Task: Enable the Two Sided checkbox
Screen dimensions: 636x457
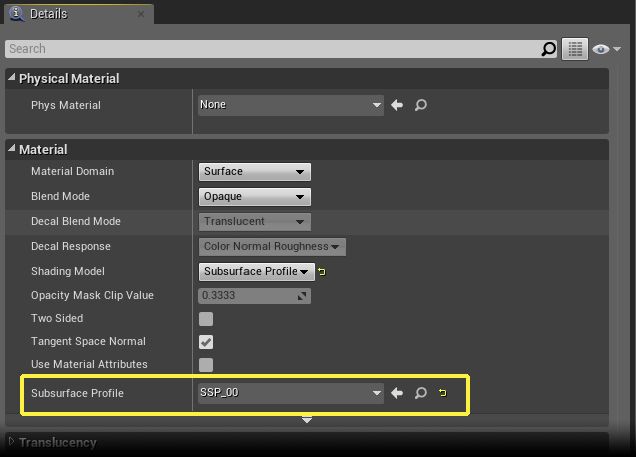Action: coord(206,319)
